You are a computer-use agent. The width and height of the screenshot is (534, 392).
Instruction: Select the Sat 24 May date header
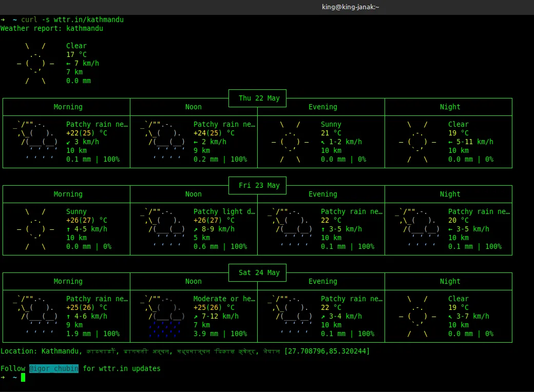click(x=259, y=272)
